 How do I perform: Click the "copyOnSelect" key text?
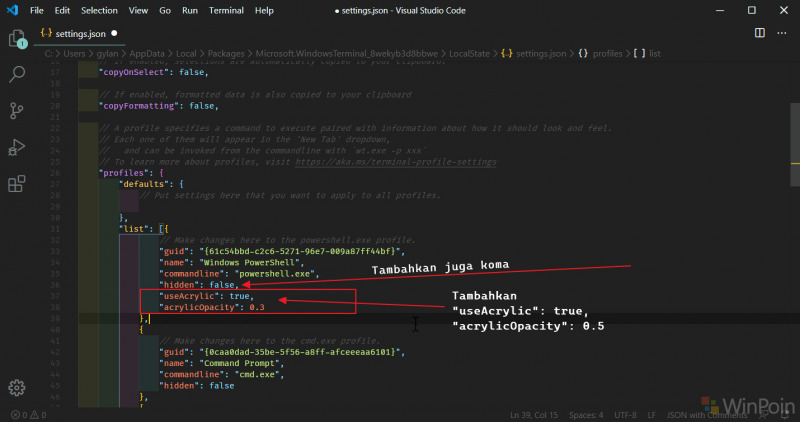click(134, 72)
